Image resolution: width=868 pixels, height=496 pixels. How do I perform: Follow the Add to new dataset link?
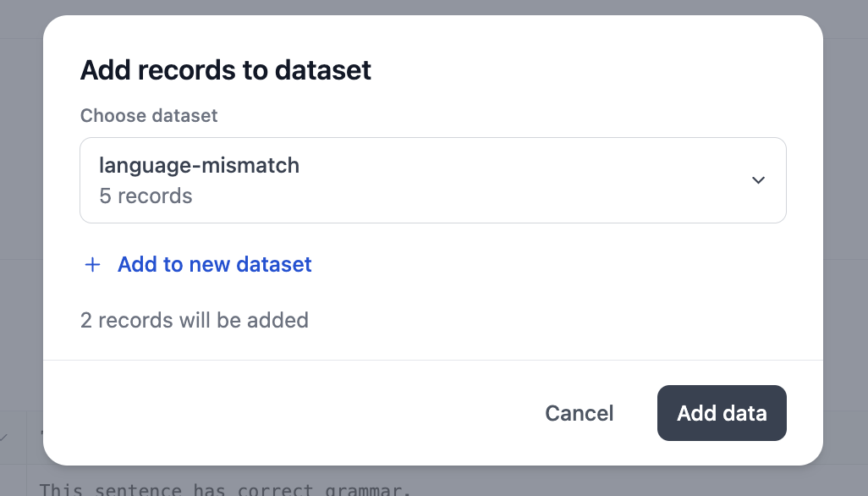pos(214,265)
